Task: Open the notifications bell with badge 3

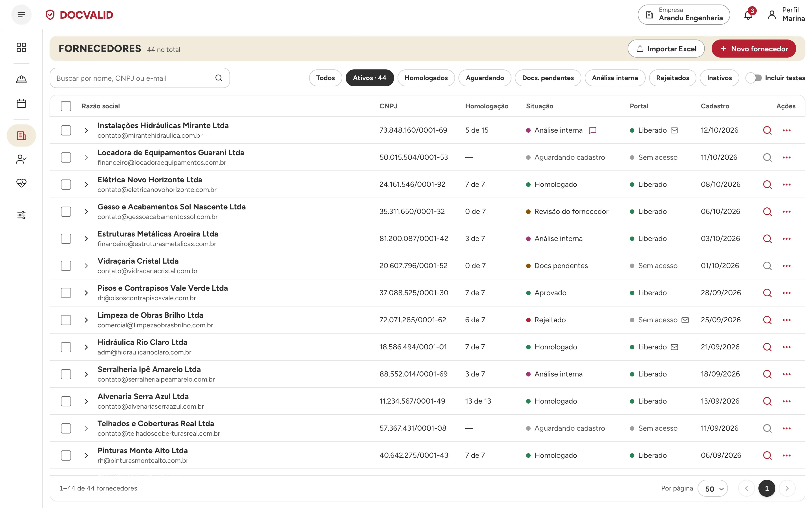Action: pyautogui.click(x=748, y=15)
